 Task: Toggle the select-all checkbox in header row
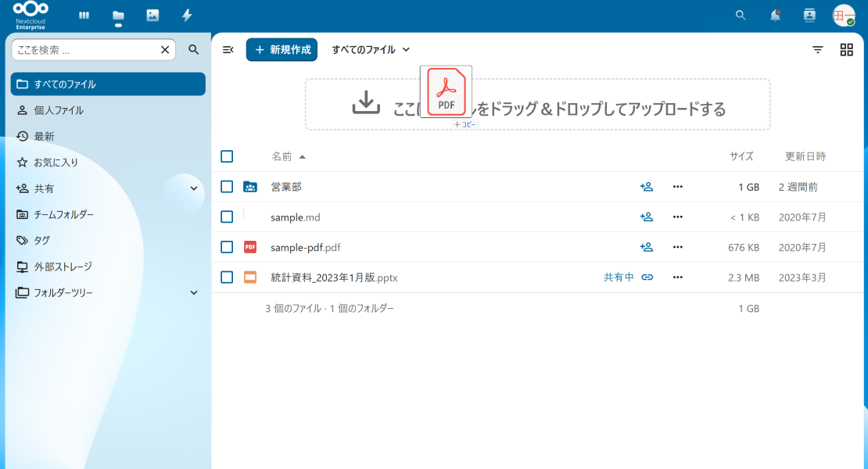(x=227, y=156)
